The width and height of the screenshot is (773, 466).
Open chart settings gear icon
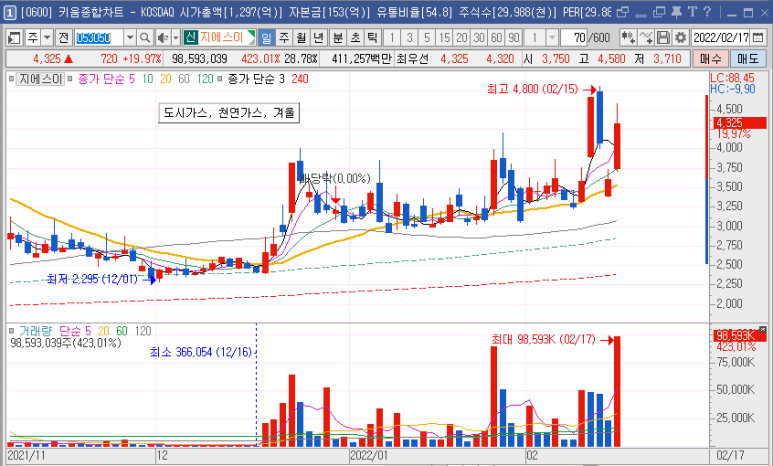681,37
